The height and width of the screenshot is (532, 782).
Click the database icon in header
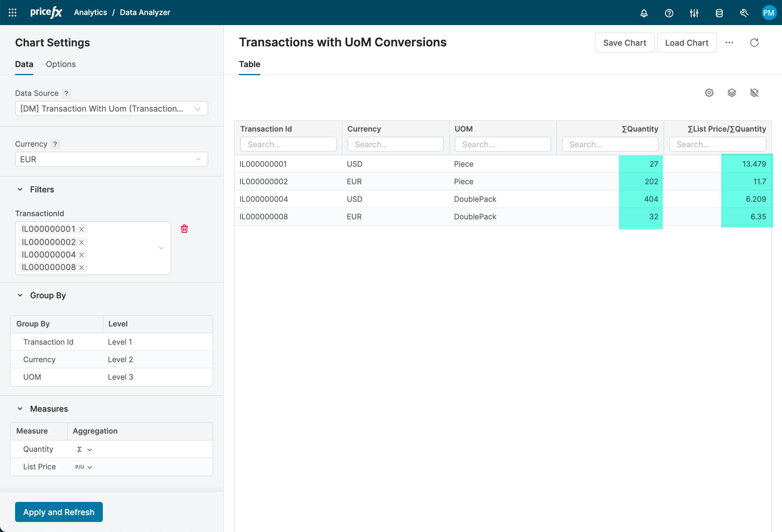(x=719, y=13)
